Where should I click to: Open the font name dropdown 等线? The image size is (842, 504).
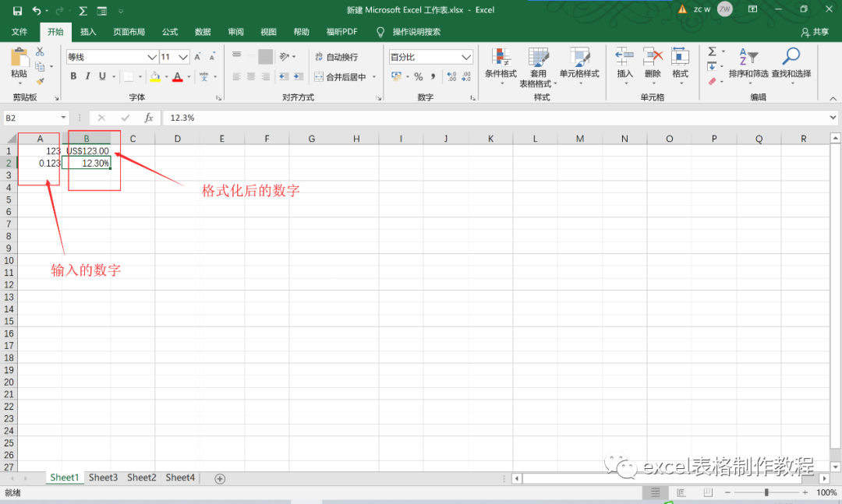tap(152, 57)
